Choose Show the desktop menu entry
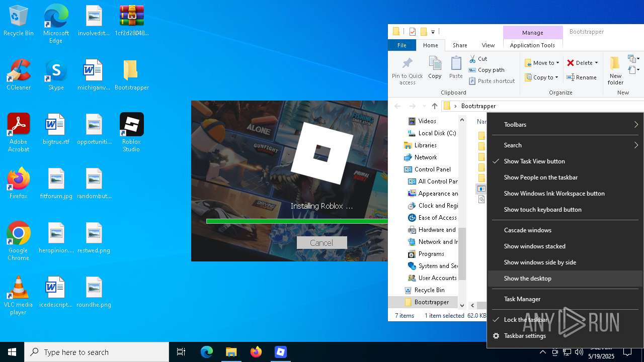The height and width of the screenshot is (362, 644). [566, 279]
